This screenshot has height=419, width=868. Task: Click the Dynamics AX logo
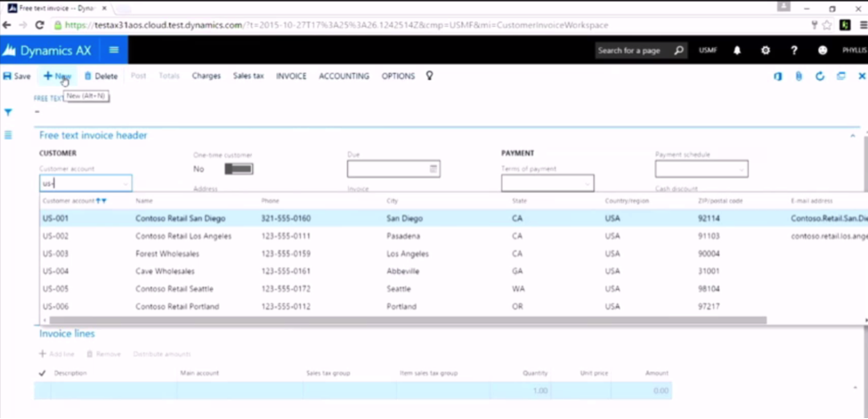point(46,51)
